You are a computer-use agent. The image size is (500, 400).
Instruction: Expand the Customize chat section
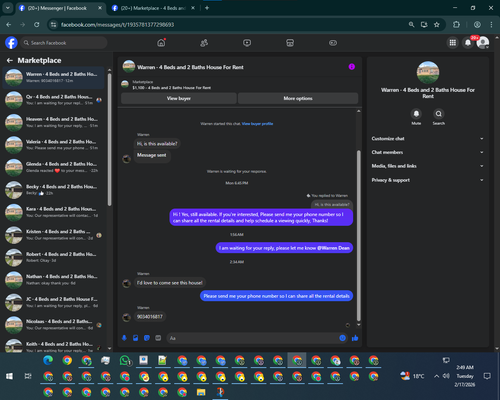[428, 139]
